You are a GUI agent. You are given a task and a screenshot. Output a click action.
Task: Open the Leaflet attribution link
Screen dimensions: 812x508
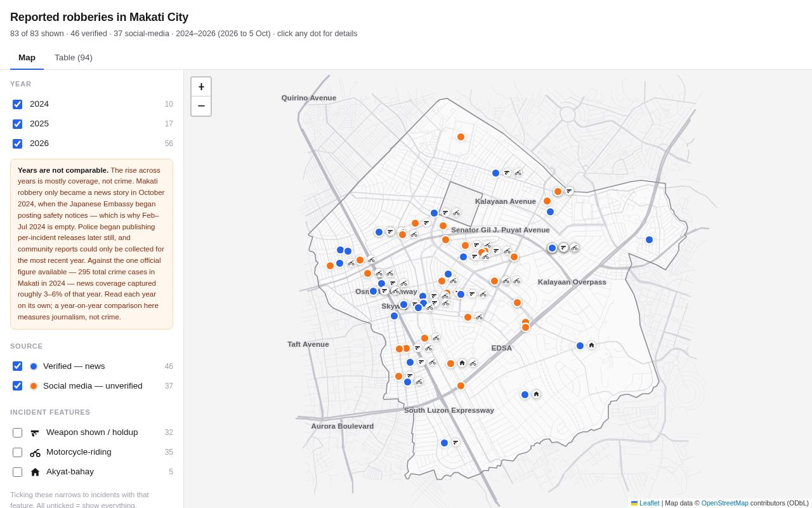[649, 503]
